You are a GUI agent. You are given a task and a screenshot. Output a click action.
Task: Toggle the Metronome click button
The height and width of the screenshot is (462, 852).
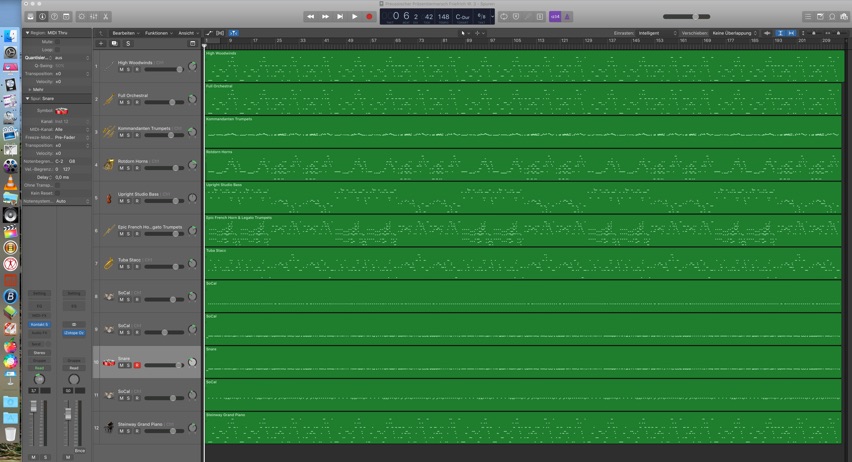point(567,16)
